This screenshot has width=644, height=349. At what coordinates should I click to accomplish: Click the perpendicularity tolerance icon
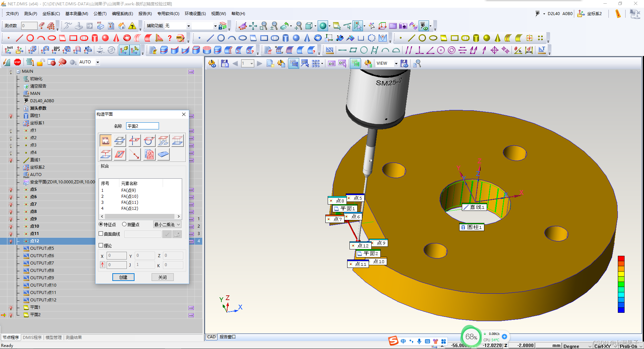pyautogui.click(x=419, y=50)
